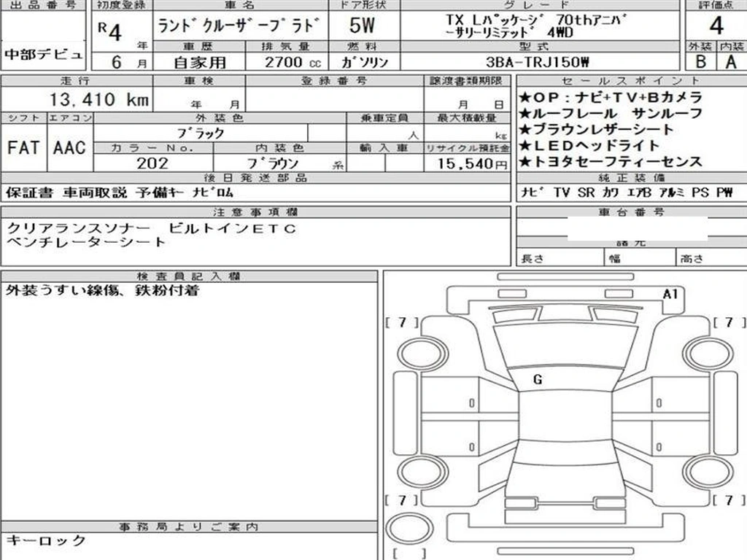Click the 高さ dimension field

pos(712,258)
